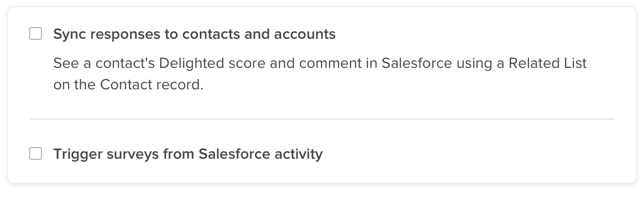Select the Related List description paragraph text
The width and height of the screenshot is (644, 197).
(x=320, y=73)
